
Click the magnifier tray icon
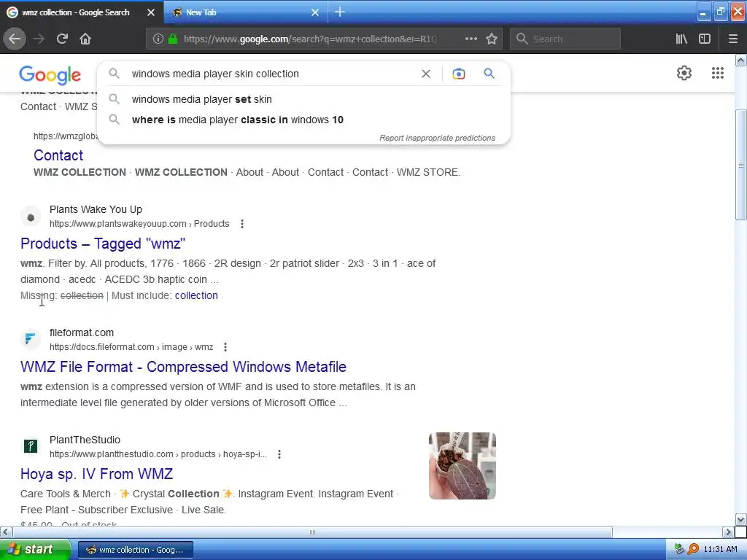pyautogui.click(x=693, y=550)
